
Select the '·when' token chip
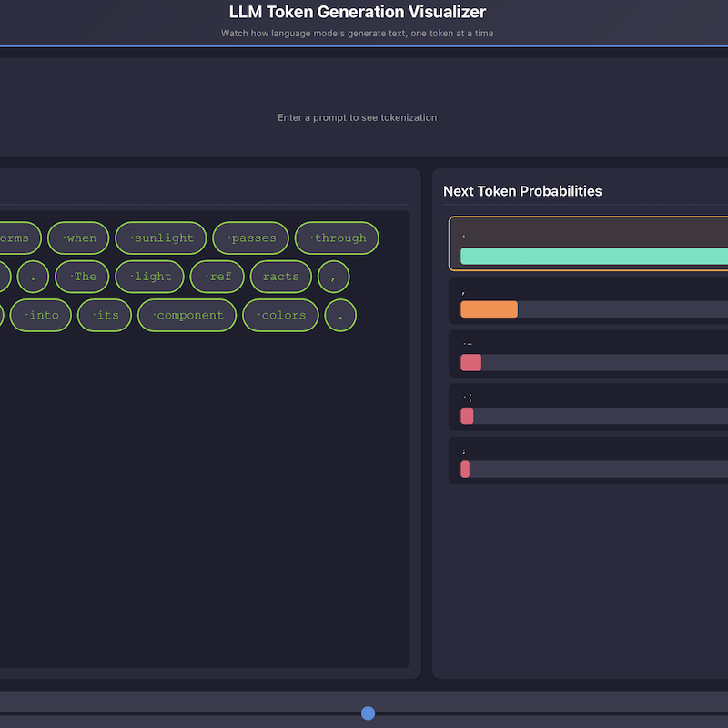tap(78, 238)
